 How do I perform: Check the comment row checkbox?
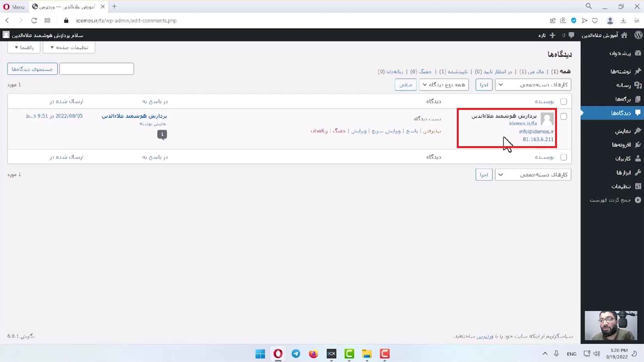(x=564, y=117)
